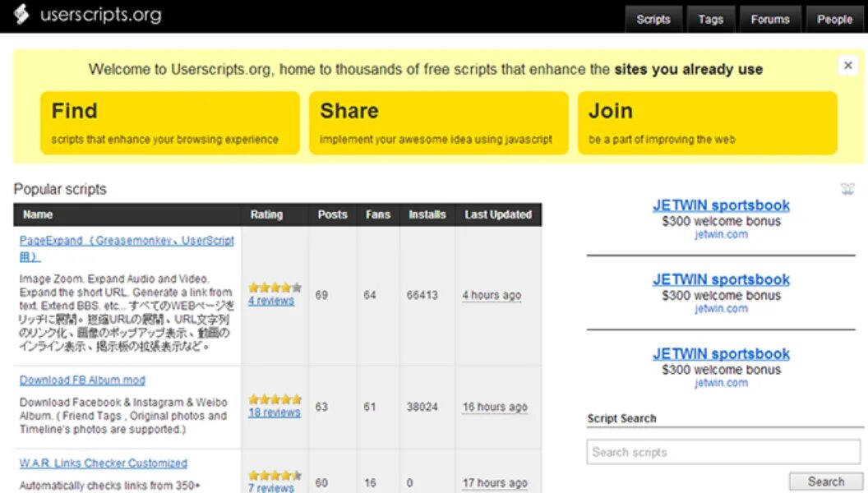Viewport: 868px width, 493px height.
Task: Dismiss the yellow welcome banner
Action: pyautogui.click(x=848, y=66)
